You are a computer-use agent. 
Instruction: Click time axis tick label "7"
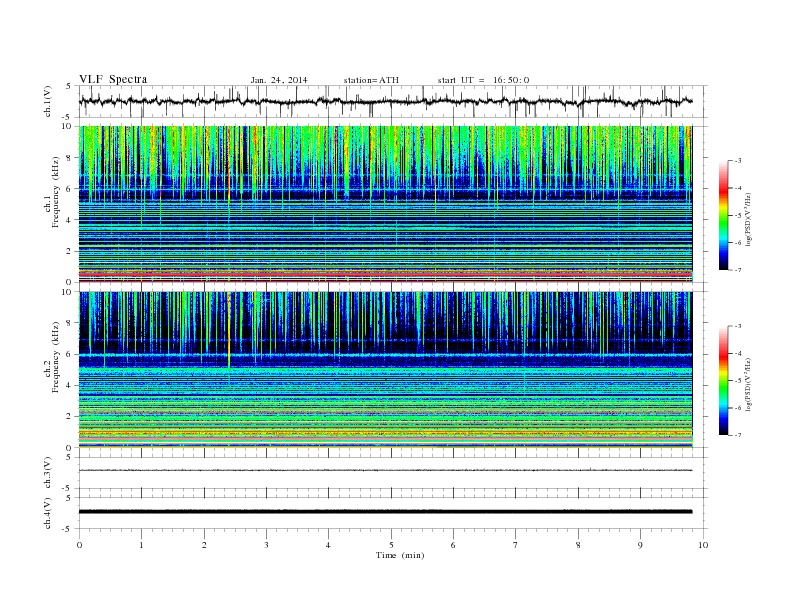(516, 545)
